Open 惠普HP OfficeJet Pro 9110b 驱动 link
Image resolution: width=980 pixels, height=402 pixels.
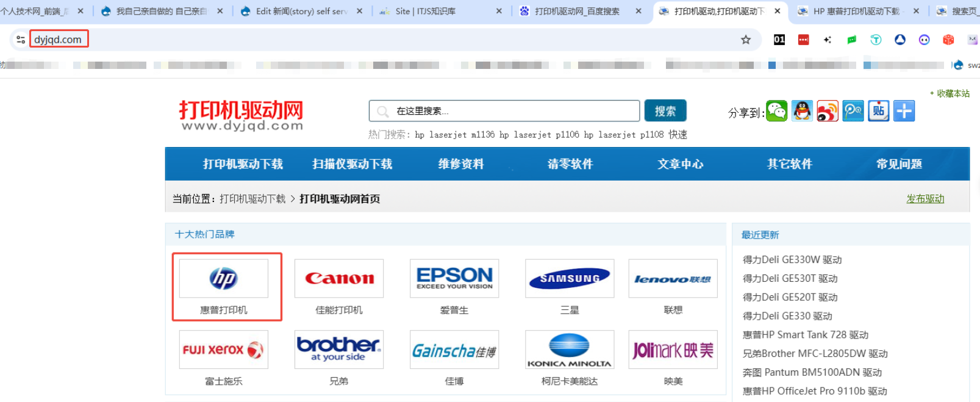(815, 391)
